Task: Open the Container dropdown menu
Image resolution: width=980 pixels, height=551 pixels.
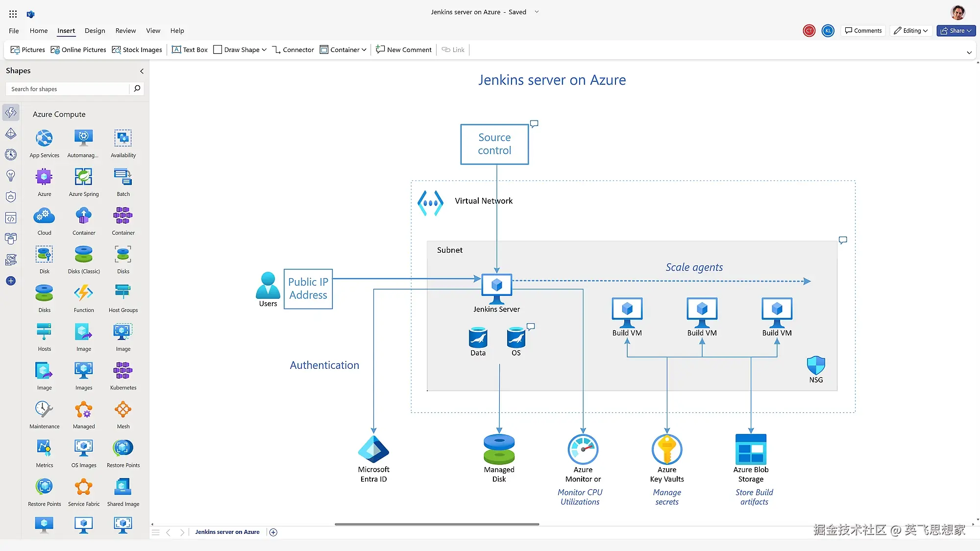Action: click(364, 50)
